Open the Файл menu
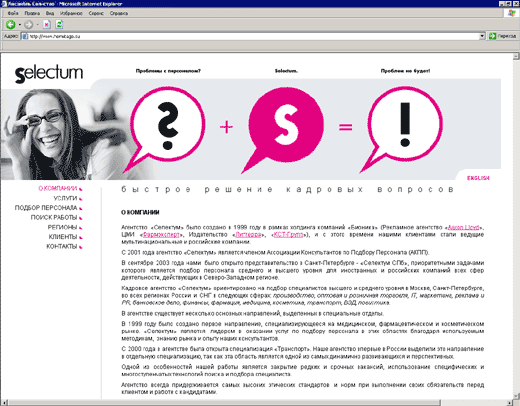The image size is (520, 406). (13, 13)
